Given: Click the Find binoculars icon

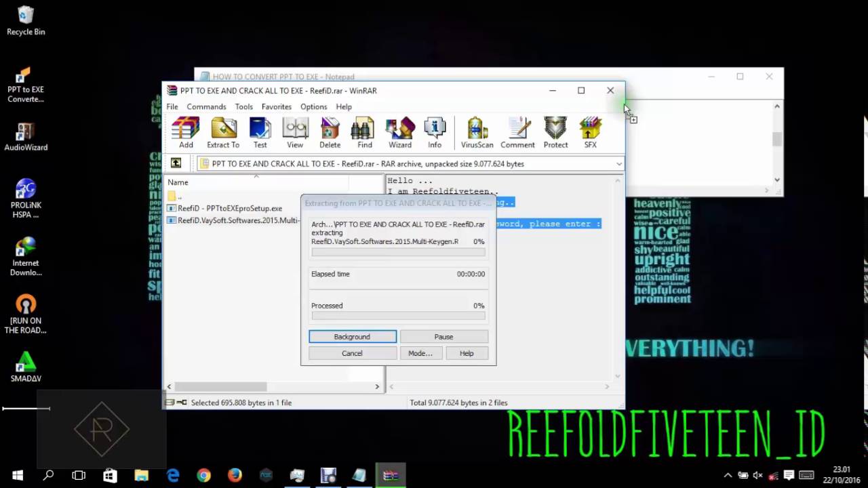Looking at the screenshot, I should click(x=365, y=132).
